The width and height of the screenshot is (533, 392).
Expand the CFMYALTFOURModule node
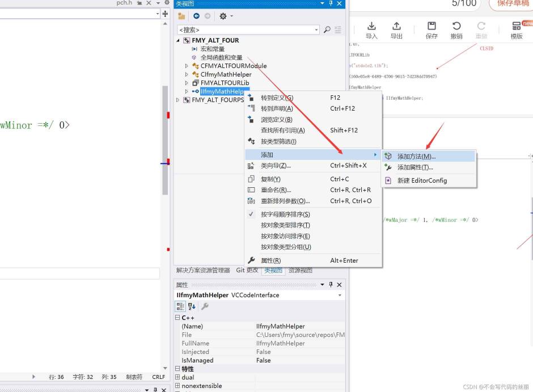click(187, 66)
